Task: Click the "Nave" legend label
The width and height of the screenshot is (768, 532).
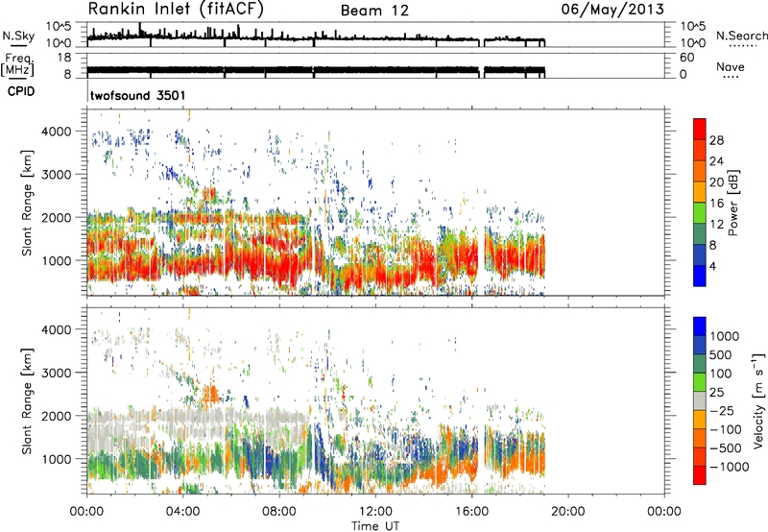Action: pyautogui.click(x=731, y=66)
